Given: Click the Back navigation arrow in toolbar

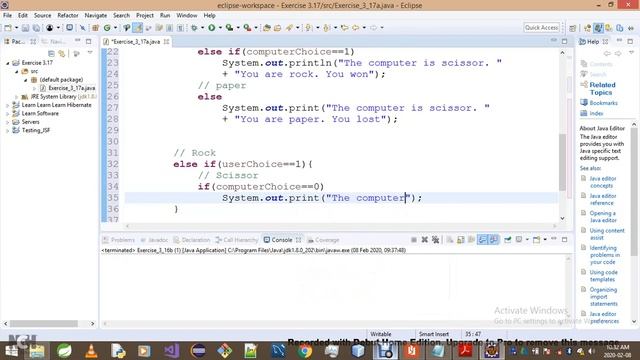Looking at the screenshot, I should coord(356,28).
